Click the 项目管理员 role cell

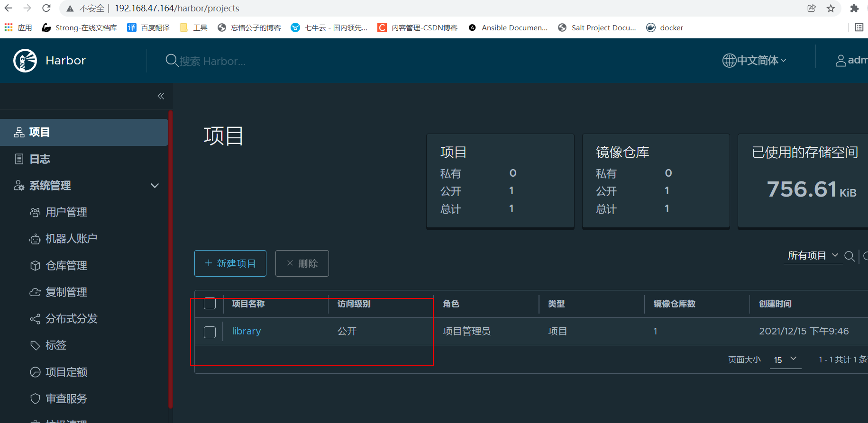pos(466,331)
